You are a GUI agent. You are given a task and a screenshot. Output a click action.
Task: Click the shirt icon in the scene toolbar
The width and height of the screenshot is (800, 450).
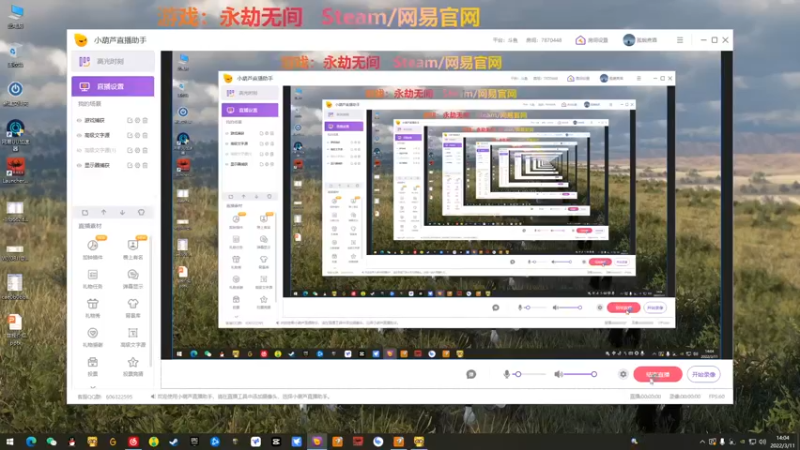[141, 212]
